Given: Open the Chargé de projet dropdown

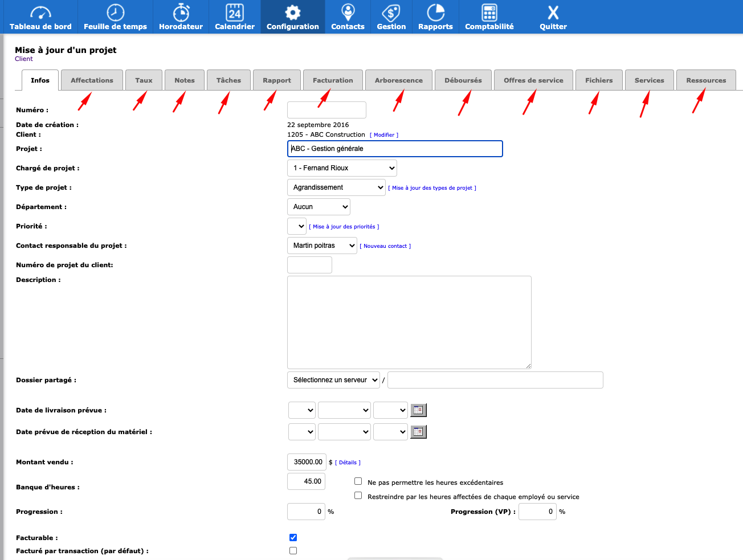Looking at the screenshot, I should (341, 167).
